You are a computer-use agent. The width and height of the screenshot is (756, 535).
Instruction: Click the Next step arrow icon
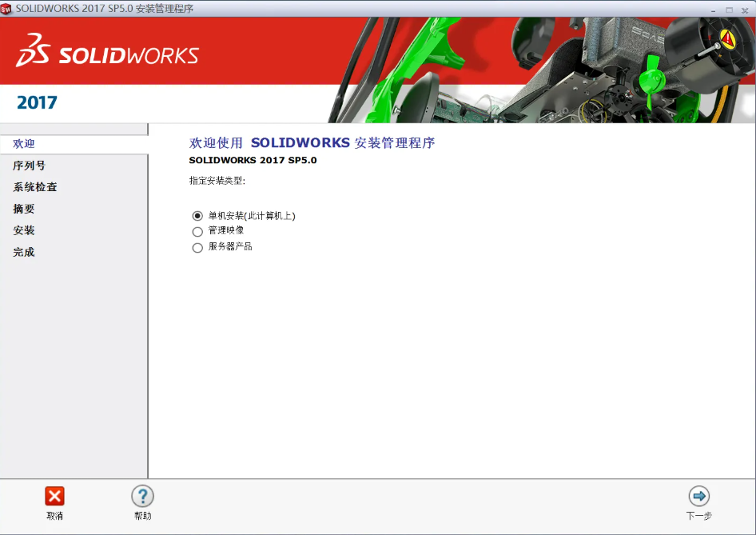[699, 496]
